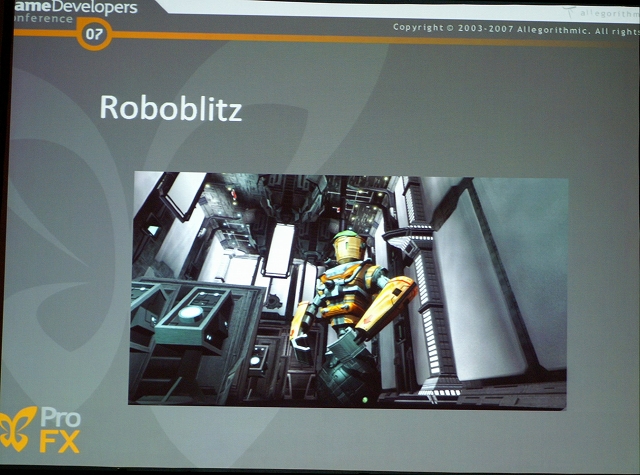This screenshot has height=475, width=640.
Task: Click the orange 07 circle badge
Action: click(92, 32)
